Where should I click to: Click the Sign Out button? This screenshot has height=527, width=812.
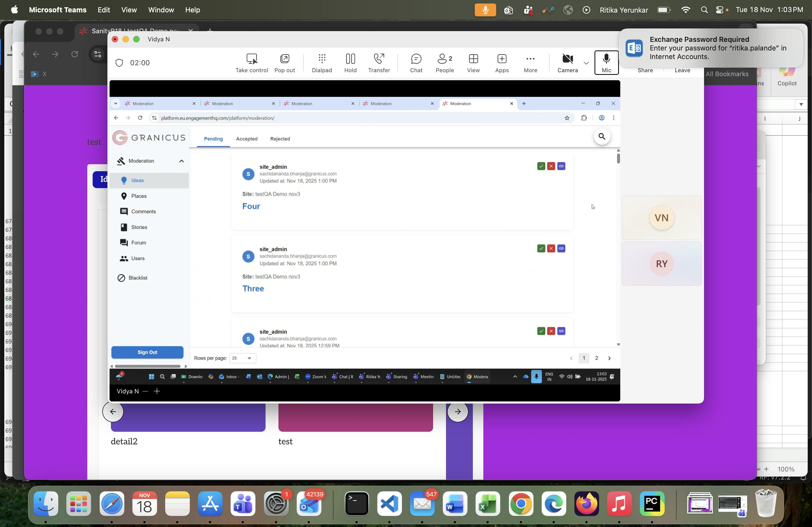(x=147, y=352)
